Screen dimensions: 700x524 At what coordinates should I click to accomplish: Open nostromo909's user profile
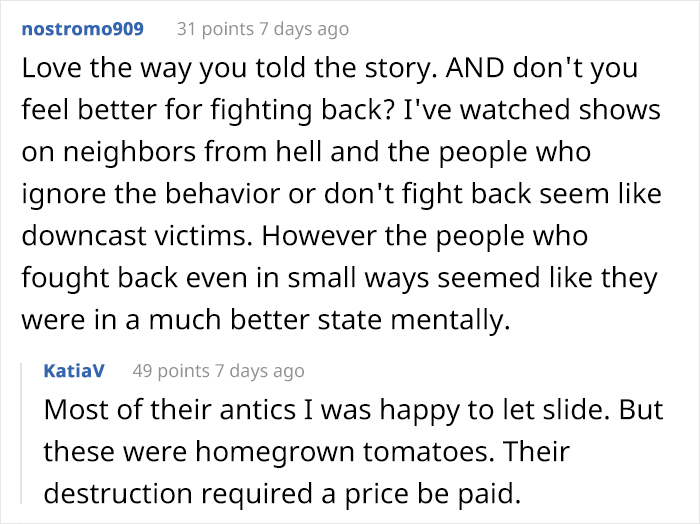tap(83, 29)
